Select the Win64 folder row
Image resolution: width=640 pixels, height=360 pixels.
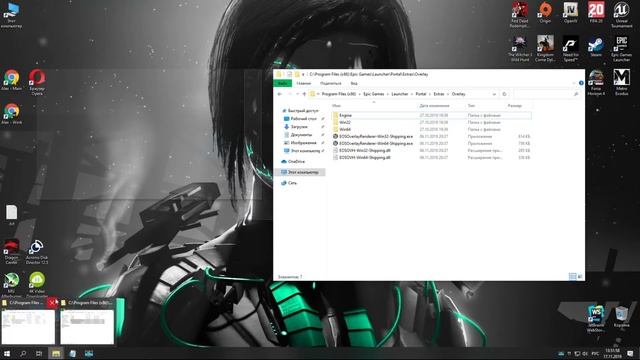(431, 129)
